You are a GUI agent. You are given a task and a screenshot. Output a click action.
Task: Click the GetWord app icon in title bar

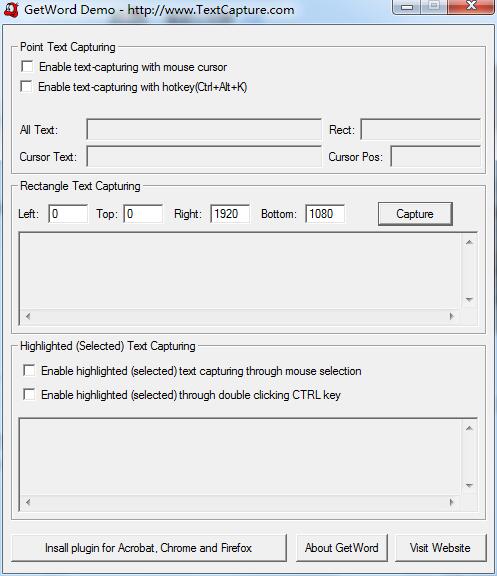point(11,10)
